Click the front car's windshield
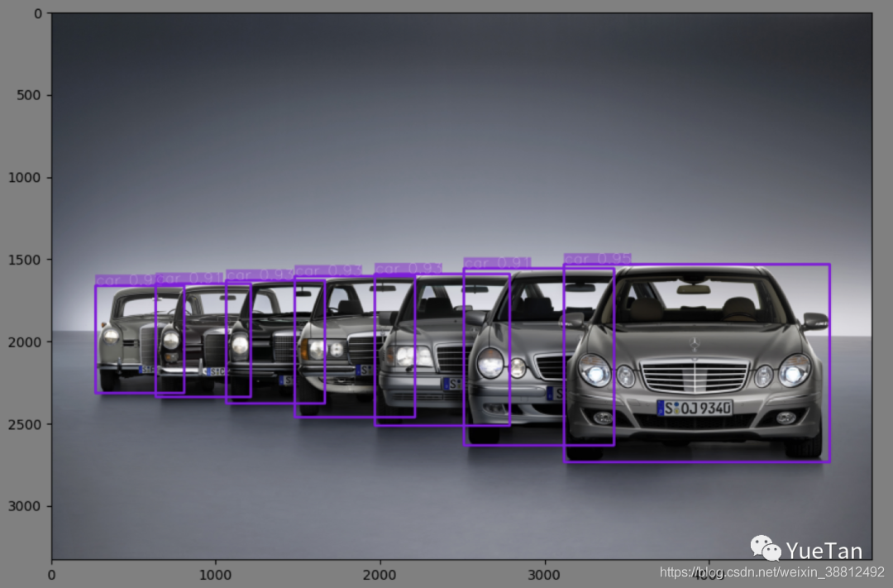The width and height of the screenshot is (893, 588). coord(693,298)
